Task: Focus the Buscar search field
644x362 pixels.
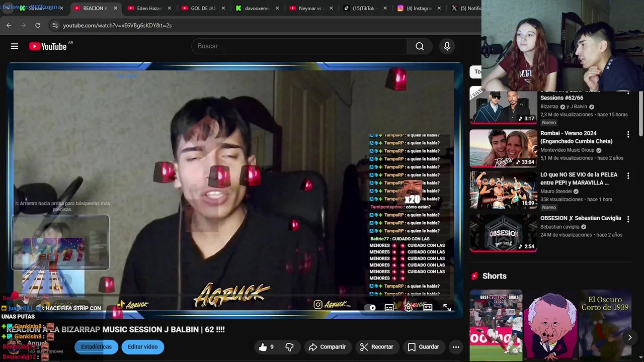Action: 299,46
